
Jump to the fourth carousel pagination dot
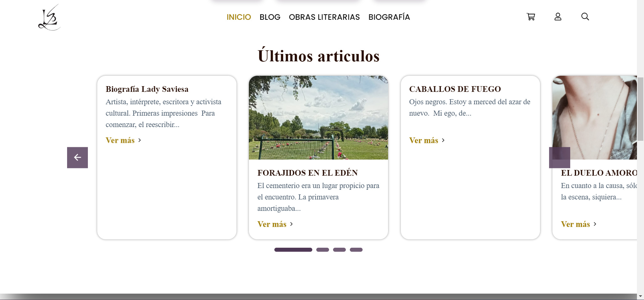[x=356, y=250]
